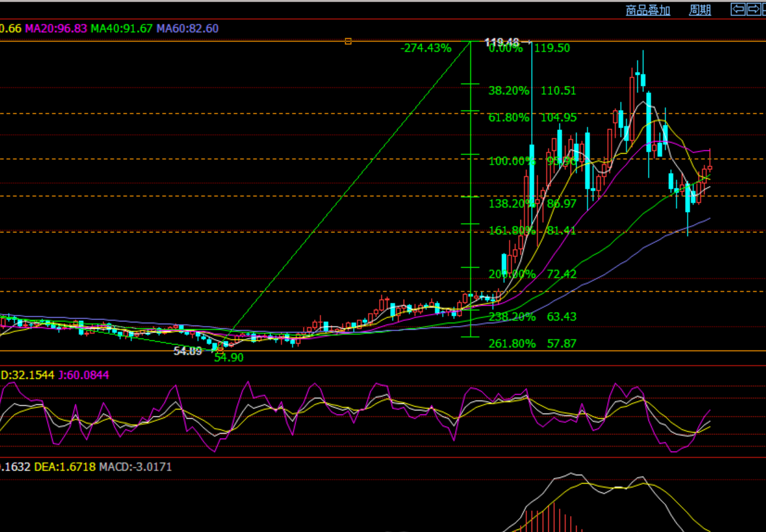766x532 pixels.
Task: Select the orange square handle on the top line
Action: click(x=348, y=41)
